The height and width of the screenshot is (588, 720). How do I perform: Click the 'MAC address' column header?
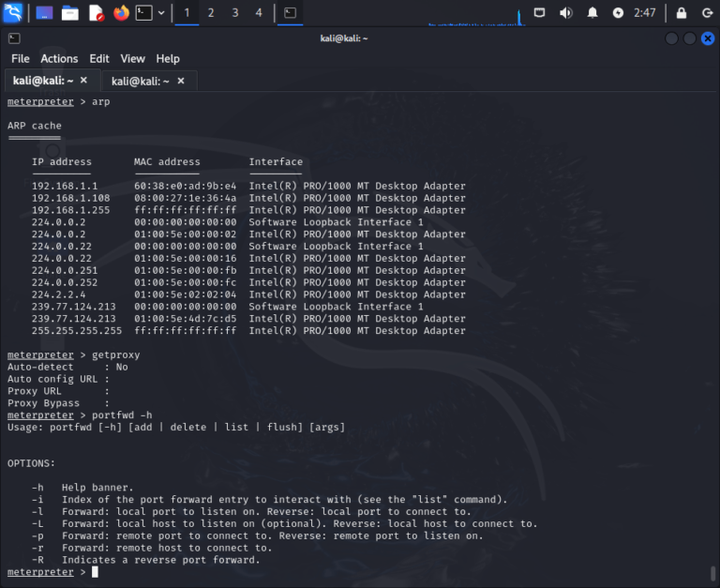point(167,161)
